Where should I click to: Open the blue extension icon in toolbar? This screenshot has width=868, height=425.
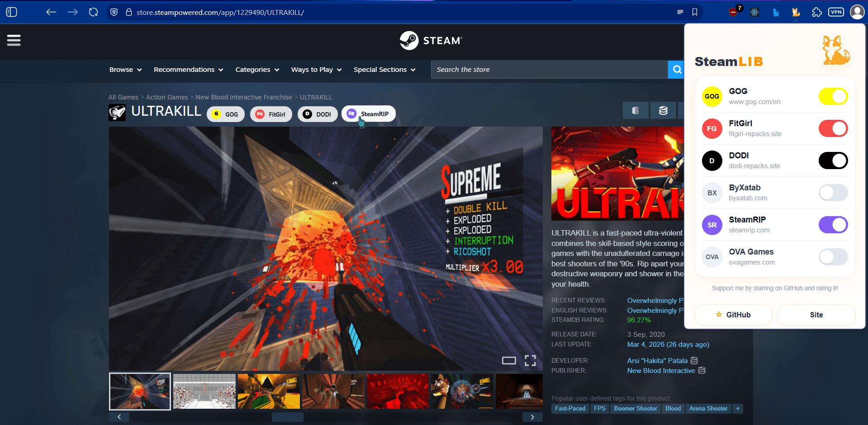point(776,12)
